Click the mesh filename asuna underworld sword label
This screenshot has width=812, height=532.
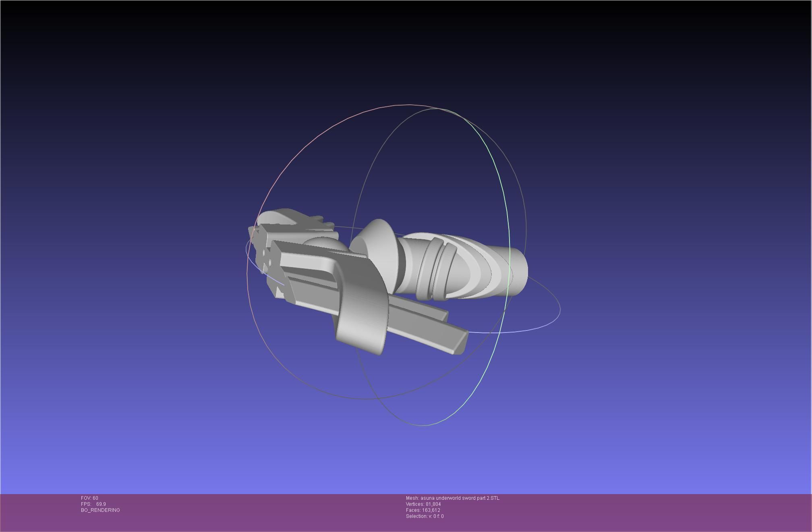[x=452, y=498]
